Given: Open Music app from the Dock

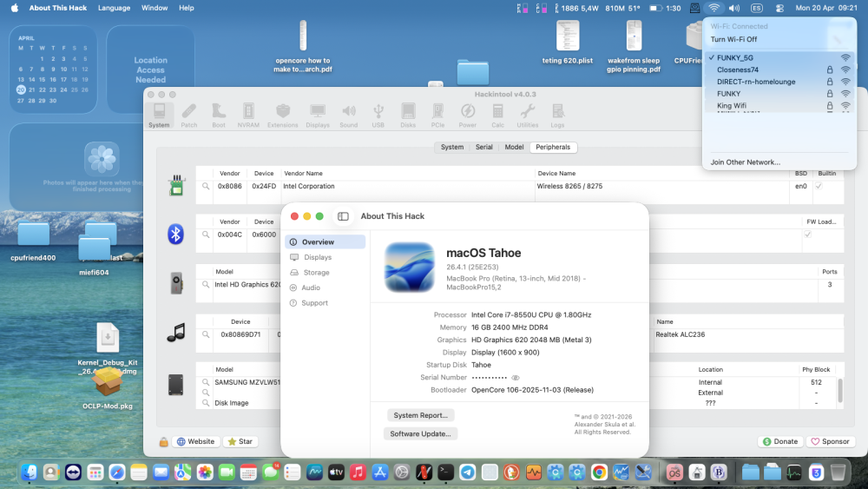Looking at the screenshot, I should 358,472.
